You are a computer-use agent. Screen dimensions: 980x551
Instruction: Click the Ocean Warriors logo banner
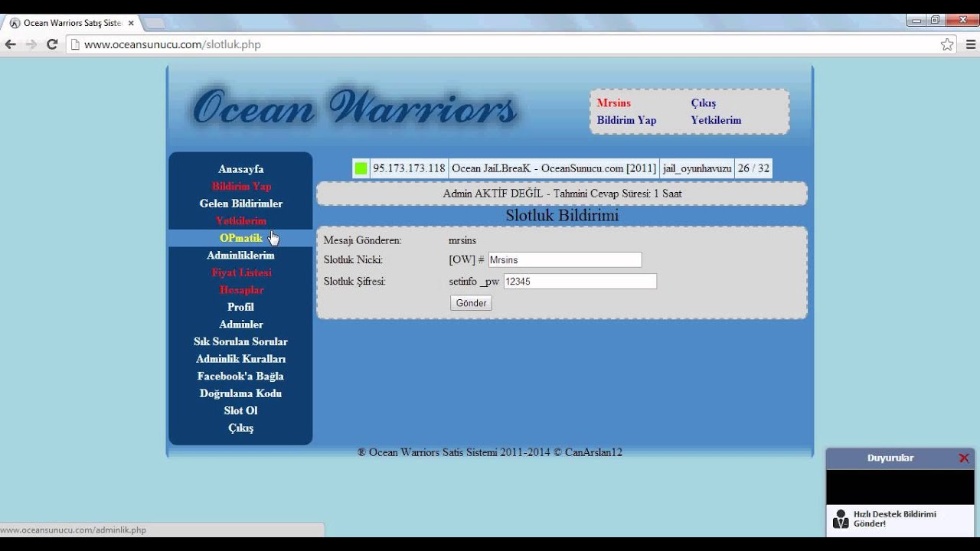pyautogui.click(x=355, y=107)
